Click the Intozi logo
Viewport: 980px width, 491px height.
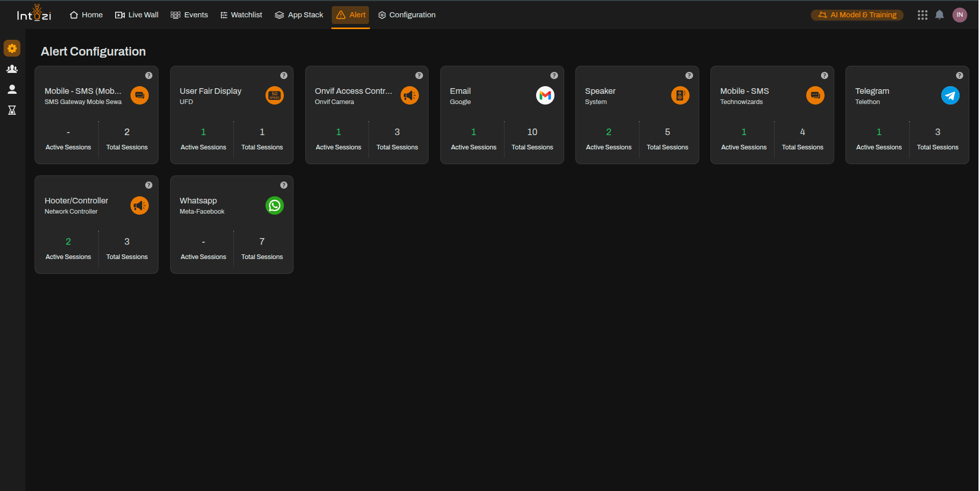point(34,14)
